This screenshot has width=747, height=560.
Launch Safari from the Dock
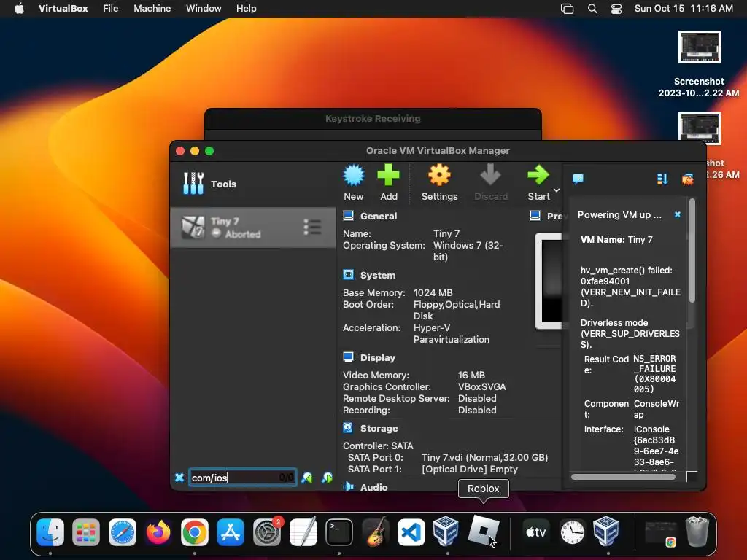click(123, 532)
